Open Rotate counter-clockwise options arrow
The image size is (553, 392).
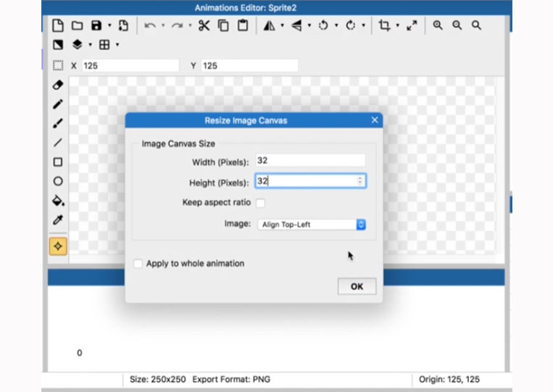tap(336, 25)
